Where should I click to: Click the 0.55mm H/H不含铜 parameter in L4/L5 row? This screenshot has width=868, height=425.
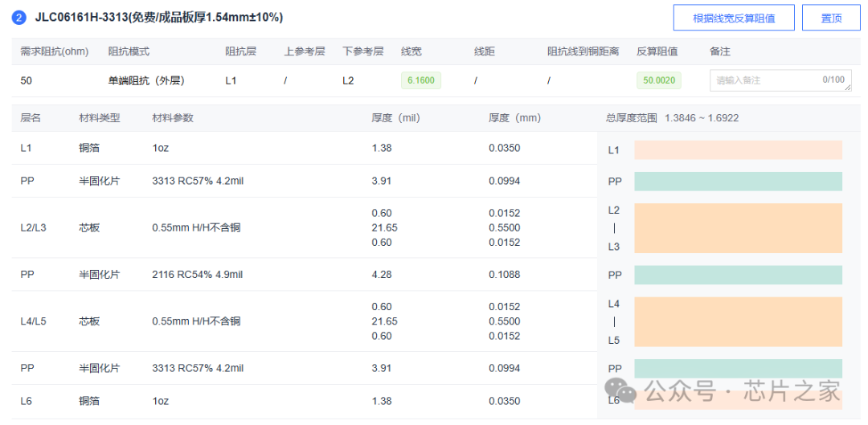[x=196, y=321]
